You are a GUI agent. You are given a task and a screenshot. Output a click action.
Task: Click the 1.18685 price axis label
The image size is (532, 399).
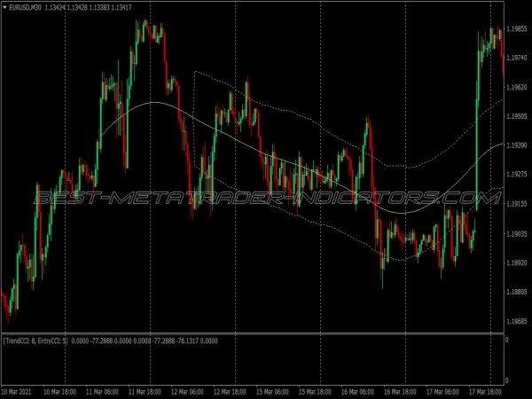(517, 322)
